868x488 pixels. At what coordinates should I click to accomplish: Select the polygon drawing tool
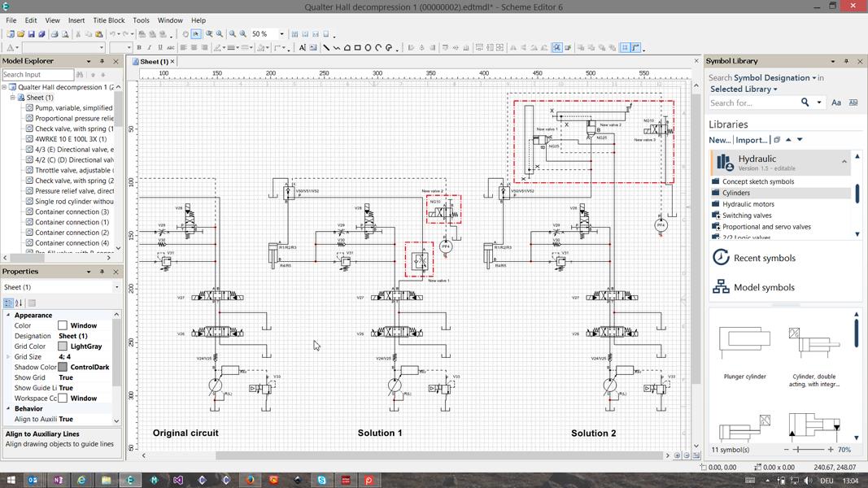click(x=347, y=48)
